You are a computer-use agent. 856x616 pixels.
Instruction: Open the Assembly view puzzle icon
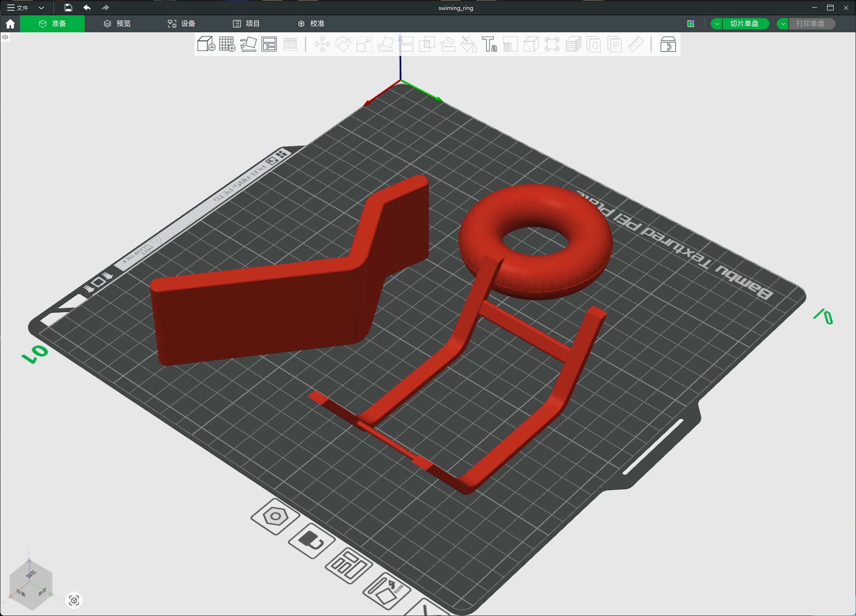(668, 44)
